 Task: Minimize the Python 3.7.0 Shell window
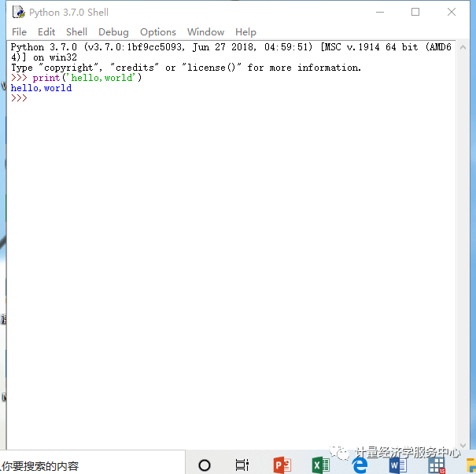click(380, 12)
